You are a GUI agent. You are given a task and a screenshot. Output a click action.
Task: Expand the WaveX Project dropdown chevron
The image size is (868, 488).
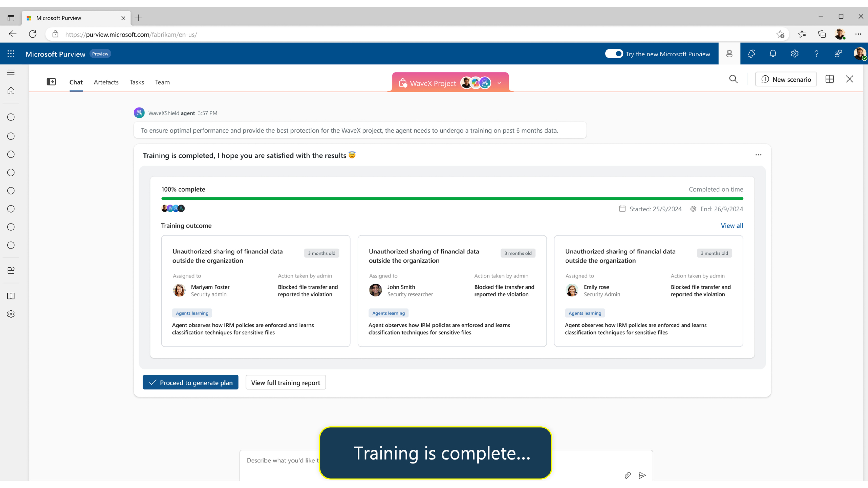click(x=499, y=83)
